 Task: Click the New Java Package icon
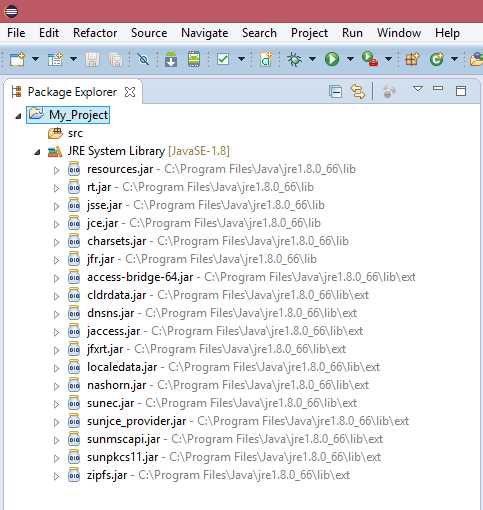point(412,59)
